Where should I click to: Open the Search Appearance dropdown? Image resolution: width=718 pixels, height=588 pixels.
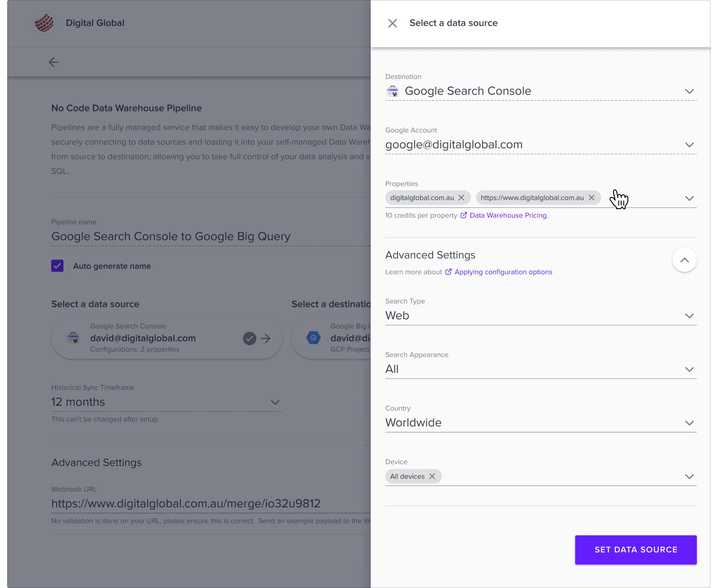tap(541, 369)
